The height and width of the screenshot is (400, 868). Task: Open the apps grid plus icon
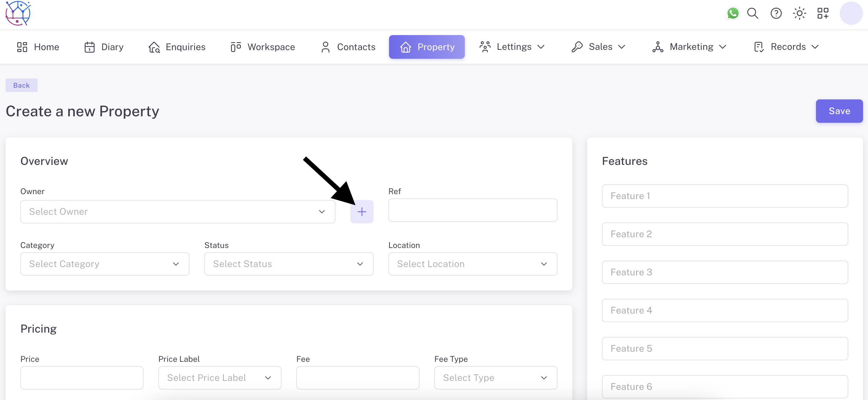coord(823,14)
